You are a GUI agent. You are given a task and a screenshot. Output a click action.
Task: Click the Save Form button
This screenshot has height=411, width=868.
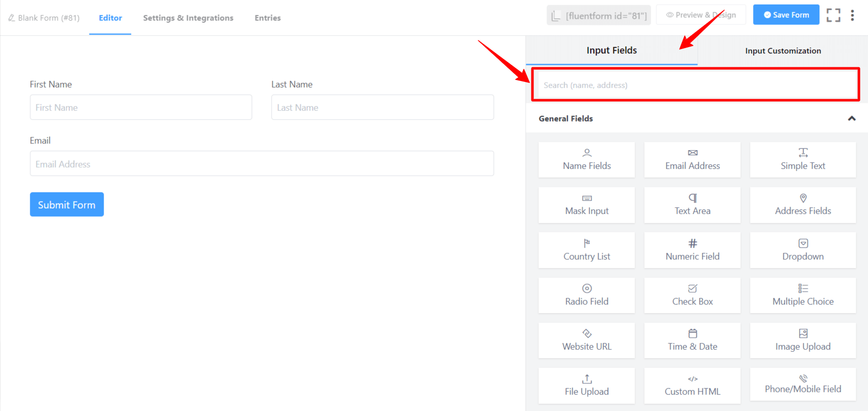click(x=786, y=15)
